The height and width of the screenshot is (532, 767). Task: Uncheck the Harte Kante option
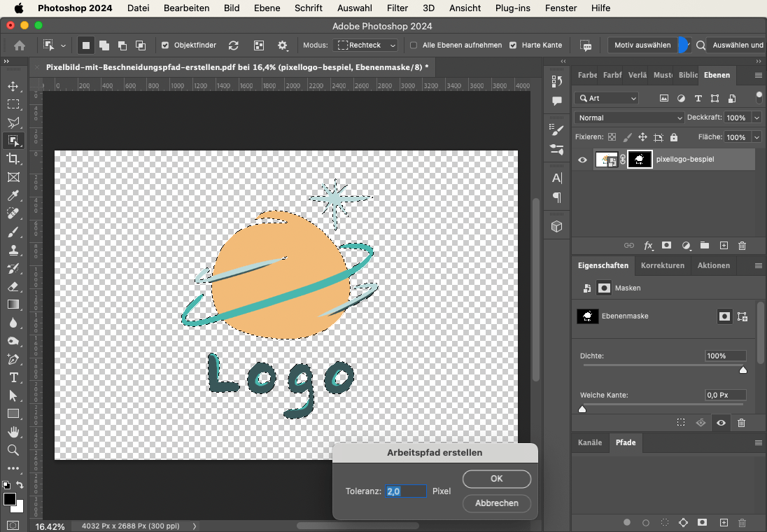513,45
